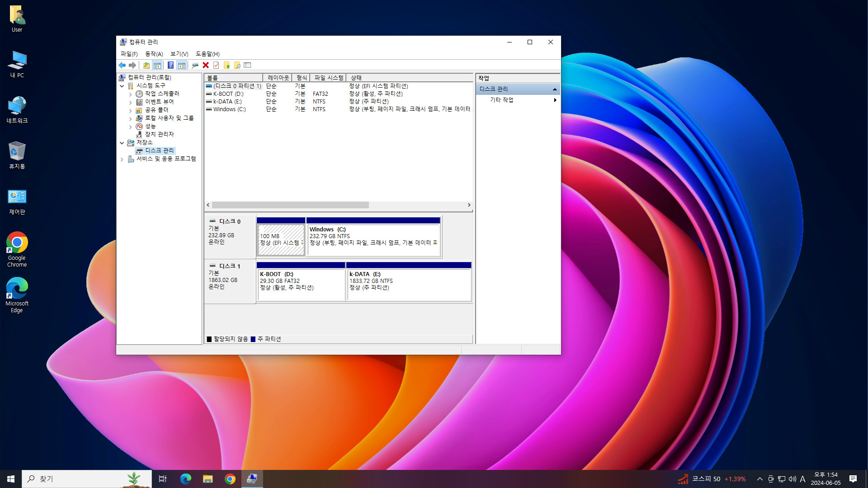Open Google Chrome desktop shortcut

(x=17, y=249)
